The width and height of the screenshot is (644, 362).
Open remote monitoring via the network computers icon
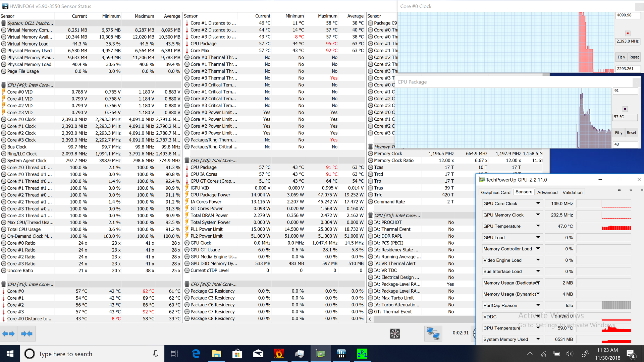[433, 334]
